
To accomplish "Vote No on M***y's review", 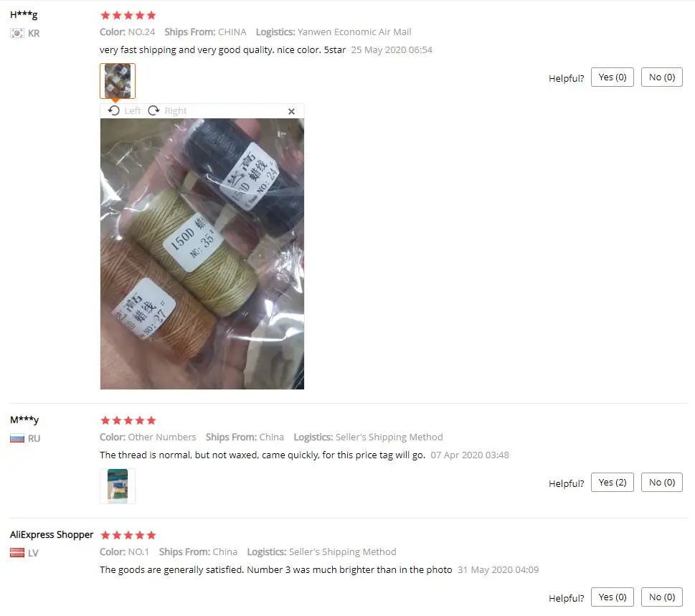I will coord(662,482).
